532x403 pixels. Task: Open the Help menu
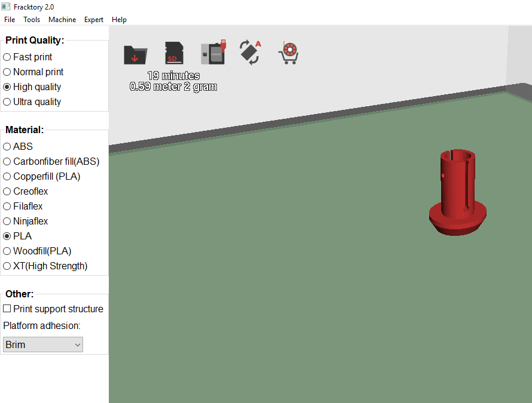119,20
